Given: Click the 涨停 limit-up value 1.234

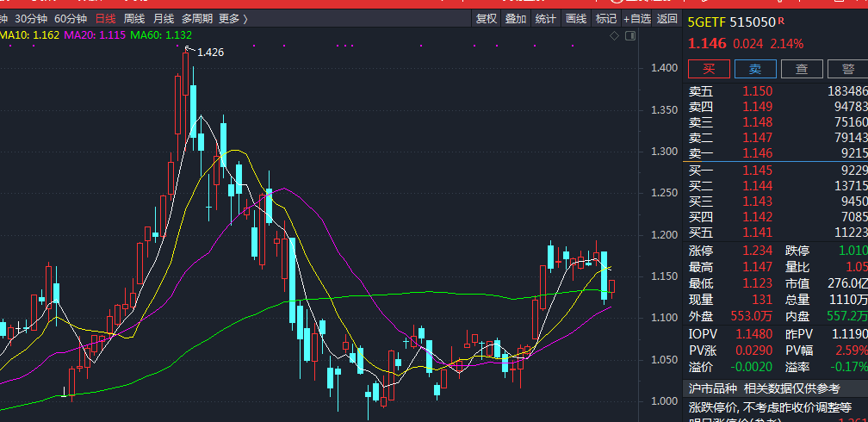Looking at the screenshot, I should [757, 251].
